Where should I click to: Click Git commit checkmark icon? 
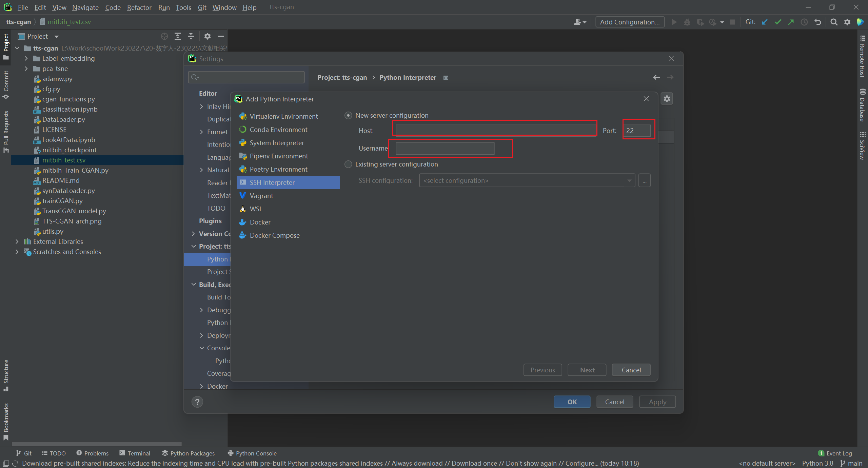coord(778,22)
